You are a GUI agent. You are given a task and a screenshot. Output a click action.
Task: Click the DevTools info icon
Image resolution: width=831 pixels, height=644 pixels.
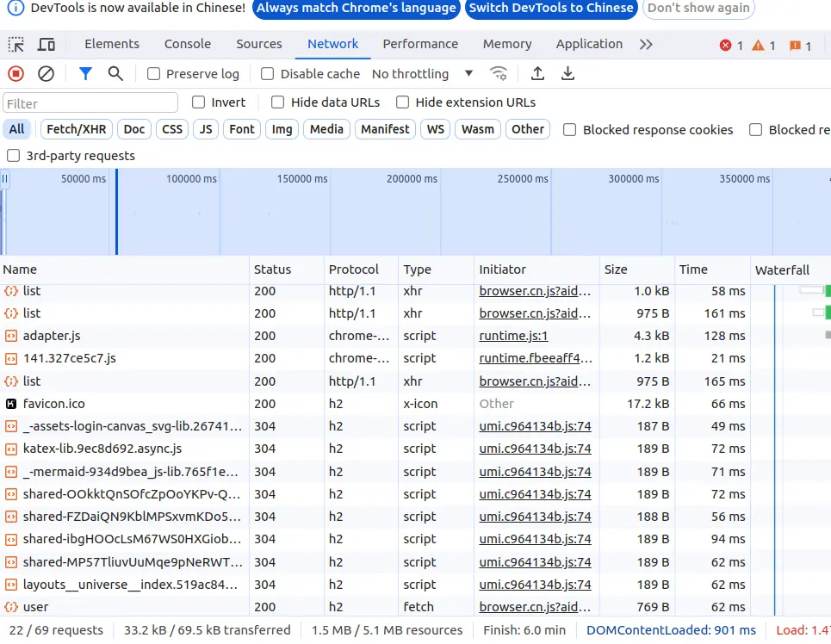pos(16,8)
